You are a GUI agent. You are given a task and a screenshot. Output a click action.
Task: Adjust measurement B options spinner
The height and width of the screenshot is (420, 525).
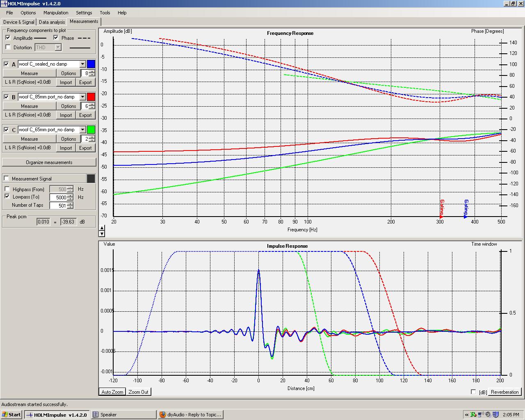[x=92, y=106]
